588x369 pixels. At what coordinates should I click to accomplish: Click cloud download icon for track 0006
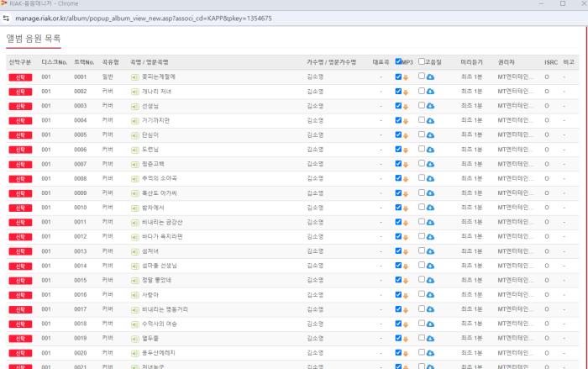click(430, 150)
